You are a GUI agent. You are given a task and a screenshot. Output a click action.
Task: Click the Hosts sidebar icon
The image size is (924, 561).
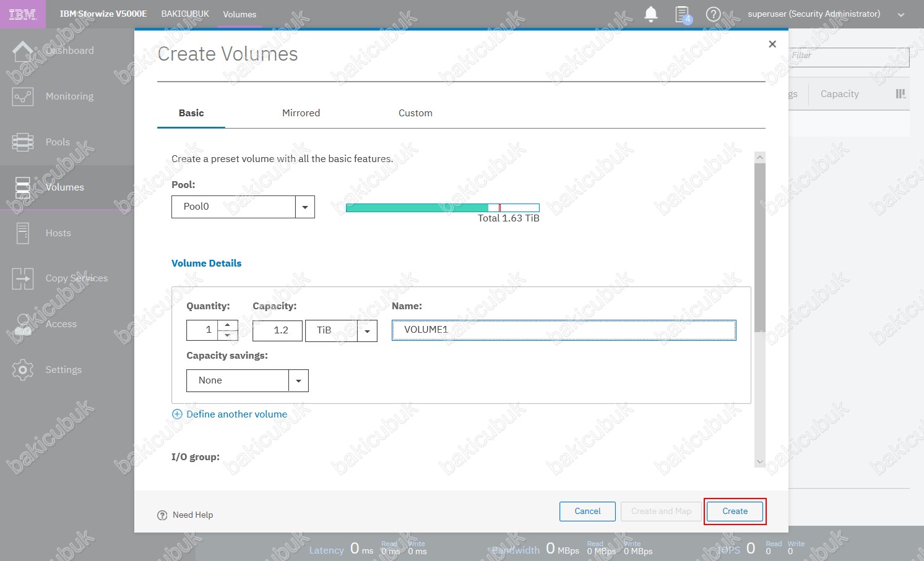(23, 233)
